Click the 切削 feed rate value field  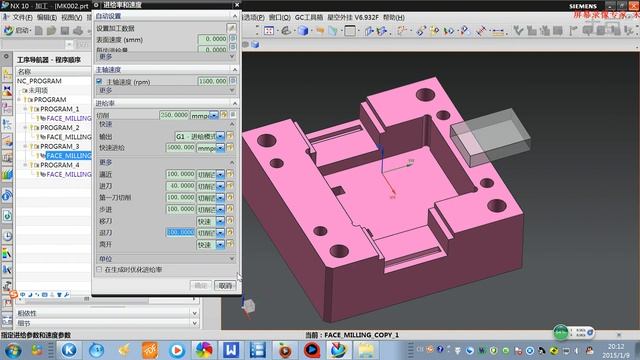click(x=174, y=115)
